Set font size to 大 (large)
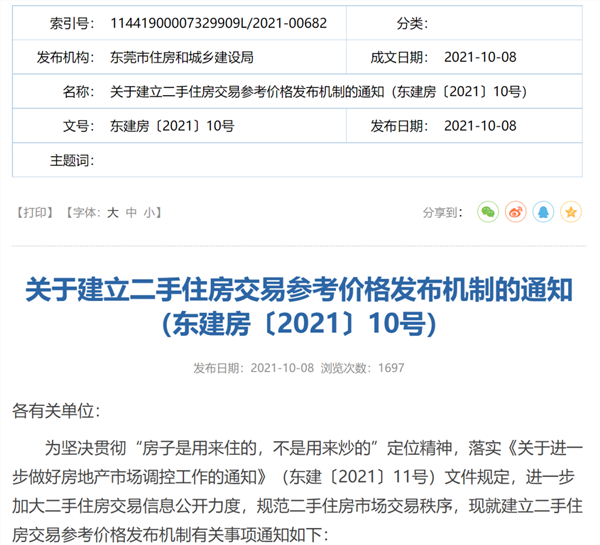600x545 pixels. (113, 212)
